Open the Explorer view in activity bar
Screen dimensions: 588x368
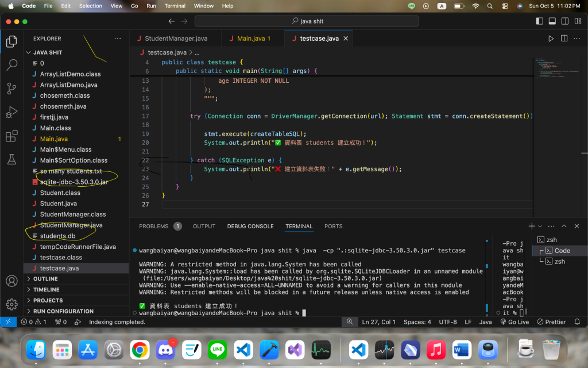point(11,41)
